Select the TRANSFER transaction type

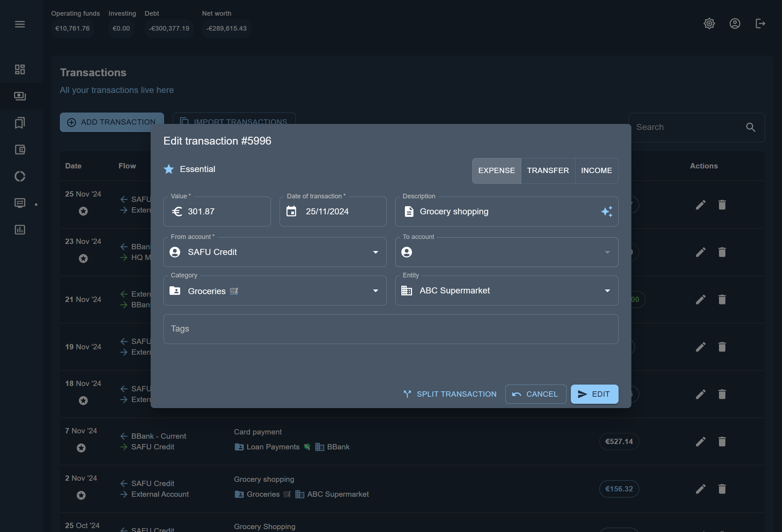548,171
